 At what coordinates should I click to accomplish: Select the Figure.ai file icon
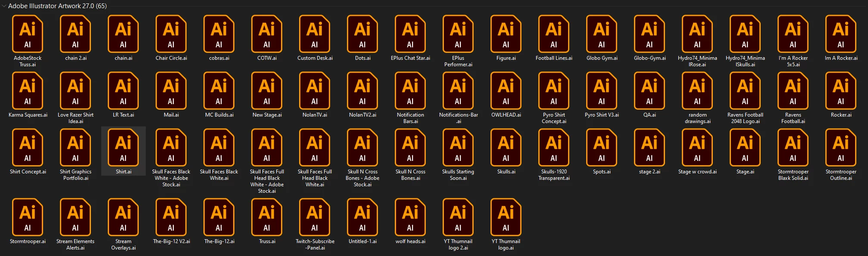click(x=506, y=34)
